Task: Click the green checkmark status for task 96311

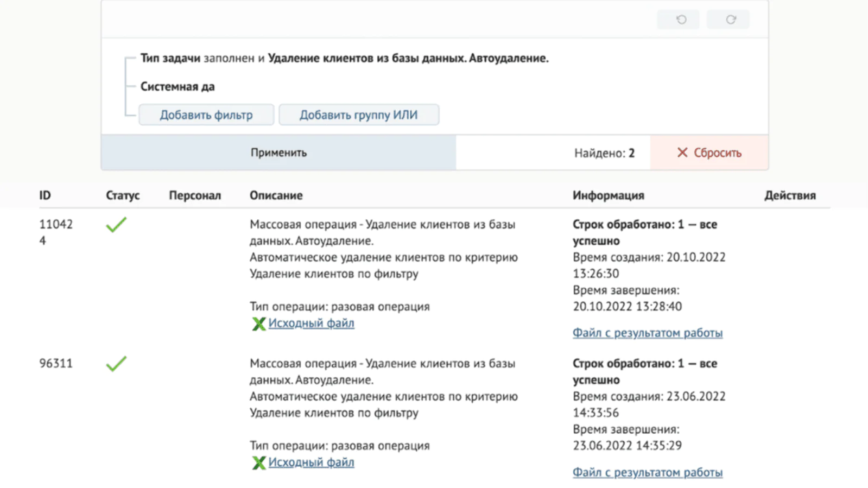Action: point(116,364)
